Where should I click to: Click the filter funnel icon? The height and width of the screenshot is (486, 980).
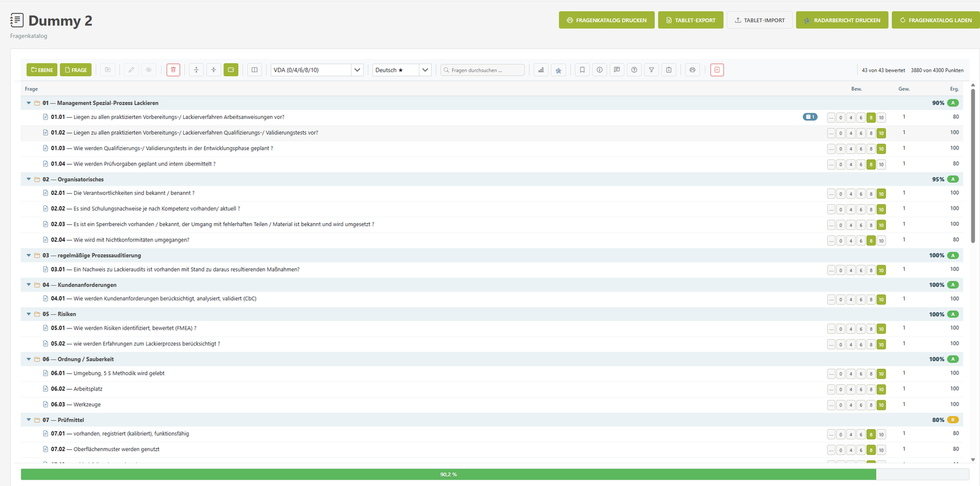(x=652, y=70)
